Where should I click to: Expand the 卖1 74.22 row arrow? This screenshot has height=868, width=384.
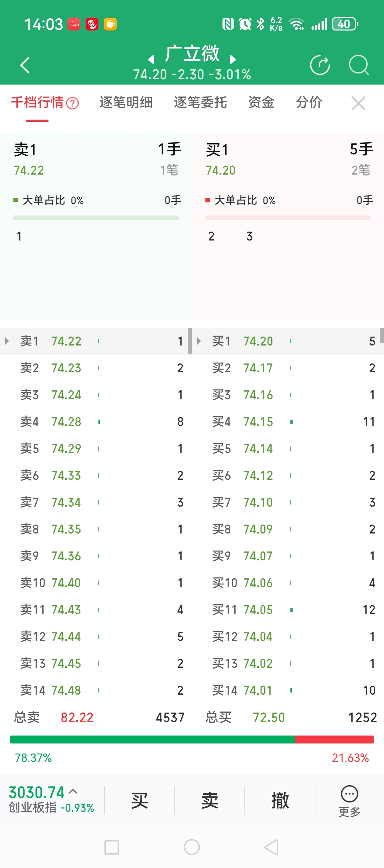pyautogui.click(x=7, y=341)
